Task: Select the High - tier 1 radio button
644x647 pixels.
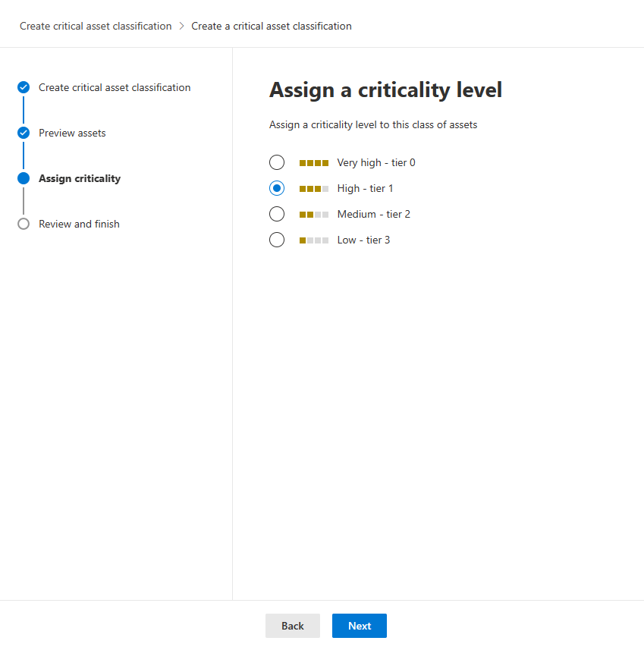Action: coord(276,188)
